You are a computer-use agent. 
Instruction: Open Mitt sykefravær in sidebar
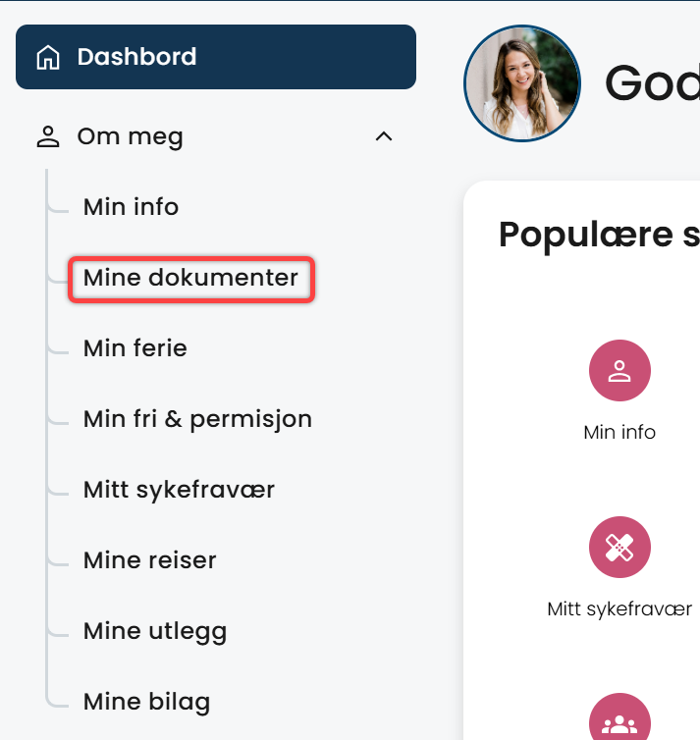[x=179, y=490]
